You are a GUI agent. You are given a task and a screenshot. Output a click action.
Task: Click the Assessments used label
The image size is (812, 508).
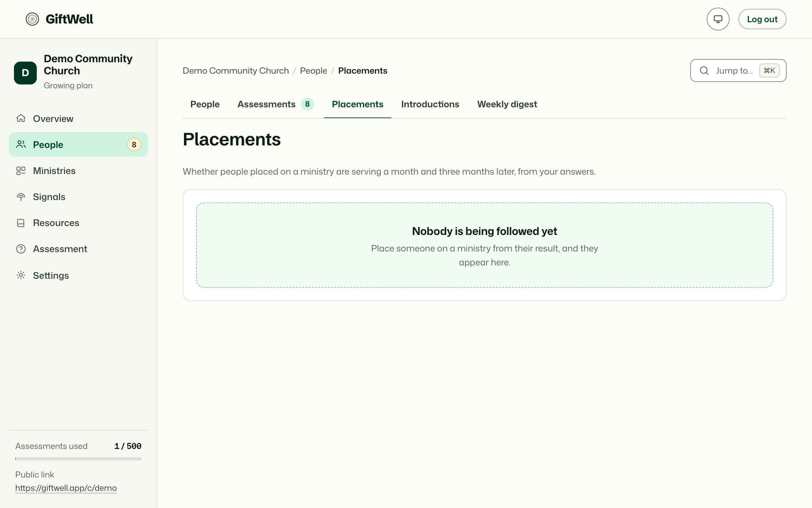tap(51, 446)
